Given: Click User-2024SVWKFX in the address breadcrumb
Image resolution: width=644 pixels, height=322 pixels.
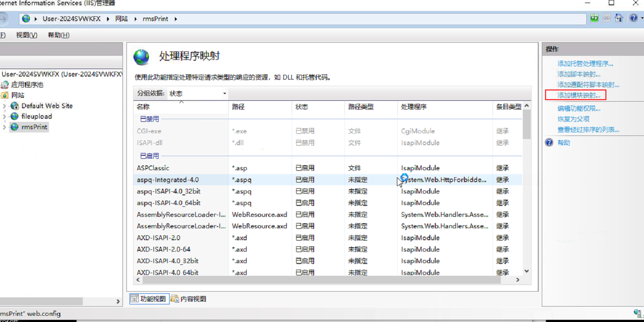Looking at the screenshot, I should [72, 19].
